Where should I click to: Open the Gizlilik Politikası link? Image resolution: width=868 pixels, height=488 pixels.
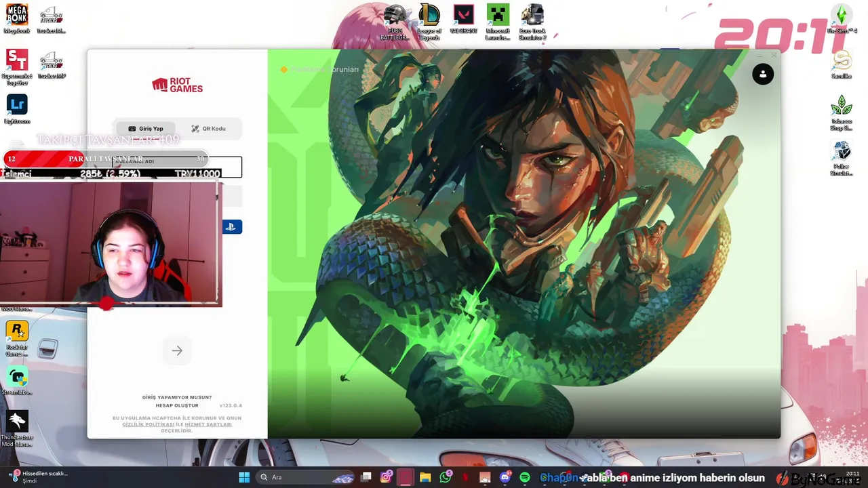tap(149, 424)
